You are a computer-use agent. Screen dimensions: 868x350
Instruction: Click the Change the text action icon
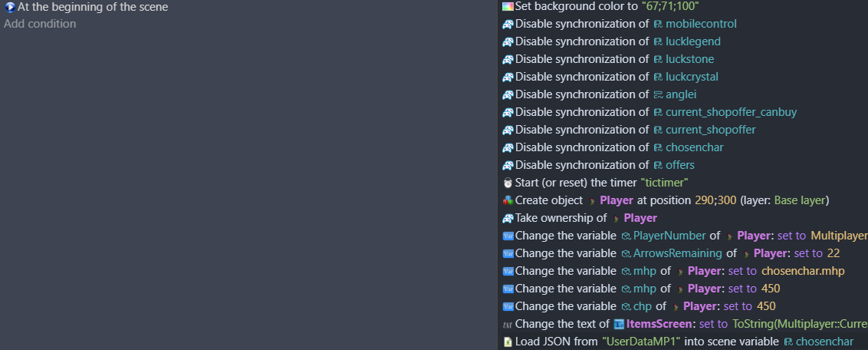click(x=508, y=324)
